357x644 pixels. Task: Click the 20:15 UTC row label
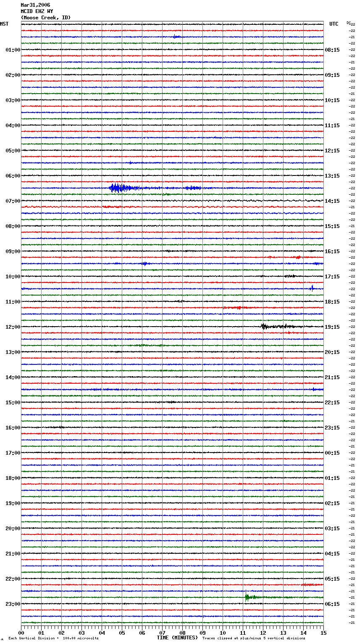(x=332, y=352)
